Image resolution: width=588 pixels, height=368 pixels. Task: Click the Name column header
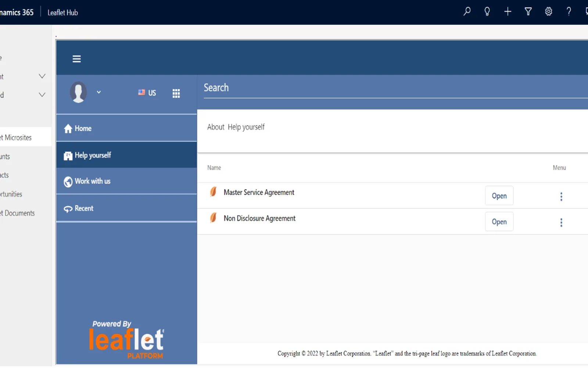214,167
